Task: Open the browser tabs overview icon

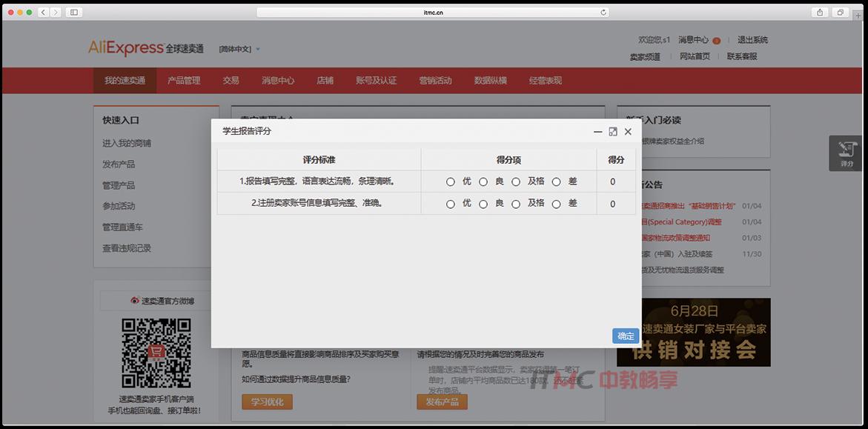Action: (x=840, y=12)
